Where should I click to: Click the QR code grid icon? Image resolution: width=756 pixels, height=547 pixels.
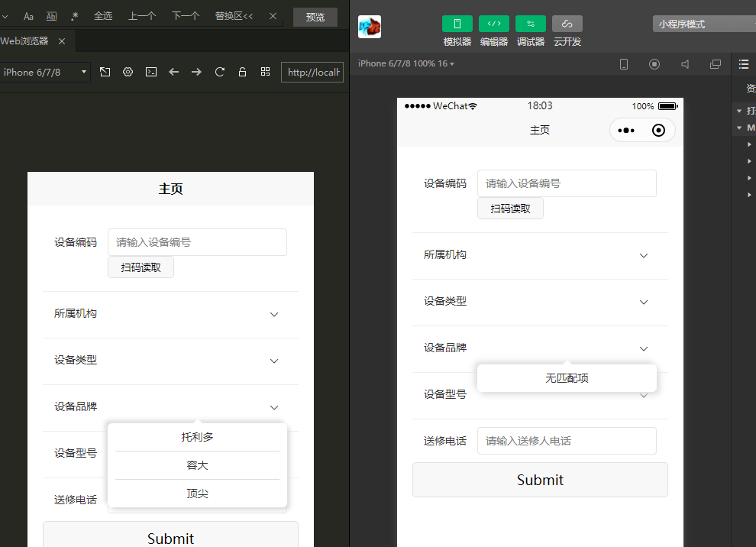point(265,72)
